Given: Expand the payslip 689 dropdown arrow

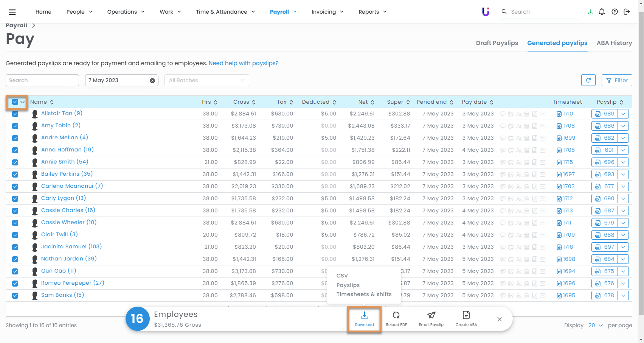Looking at the screenshot, I should [623, 114].
